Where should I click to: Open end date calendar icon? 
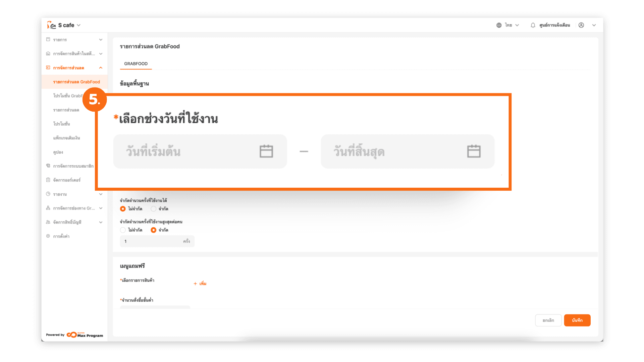[474, 151]
